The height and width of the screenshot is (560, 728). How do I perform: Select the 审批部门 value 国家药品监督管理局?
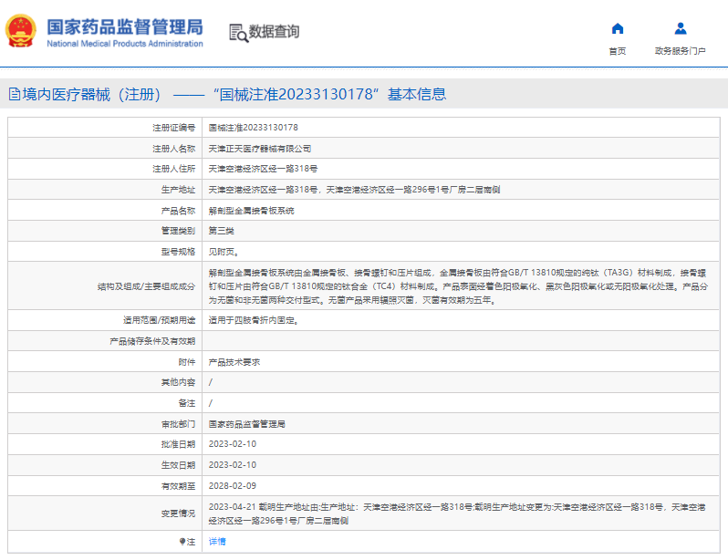[246, 424]
